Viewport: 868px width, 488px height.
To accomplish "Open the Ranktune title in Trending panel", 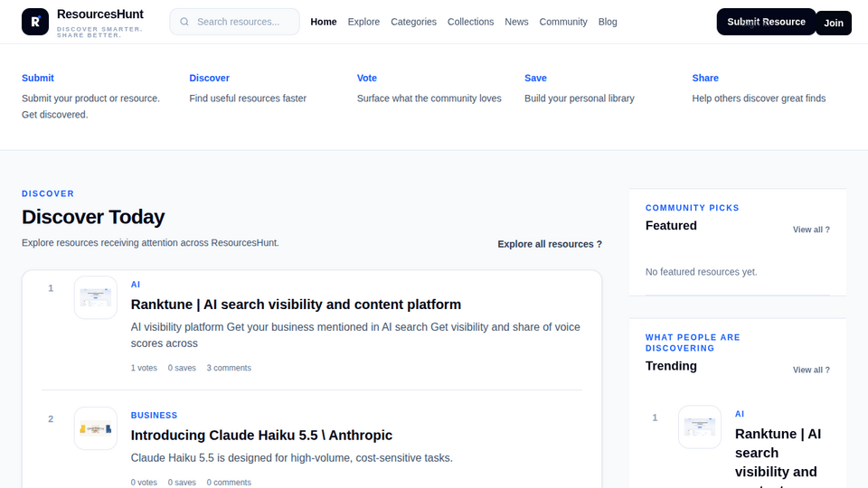I will coord(778,457).
